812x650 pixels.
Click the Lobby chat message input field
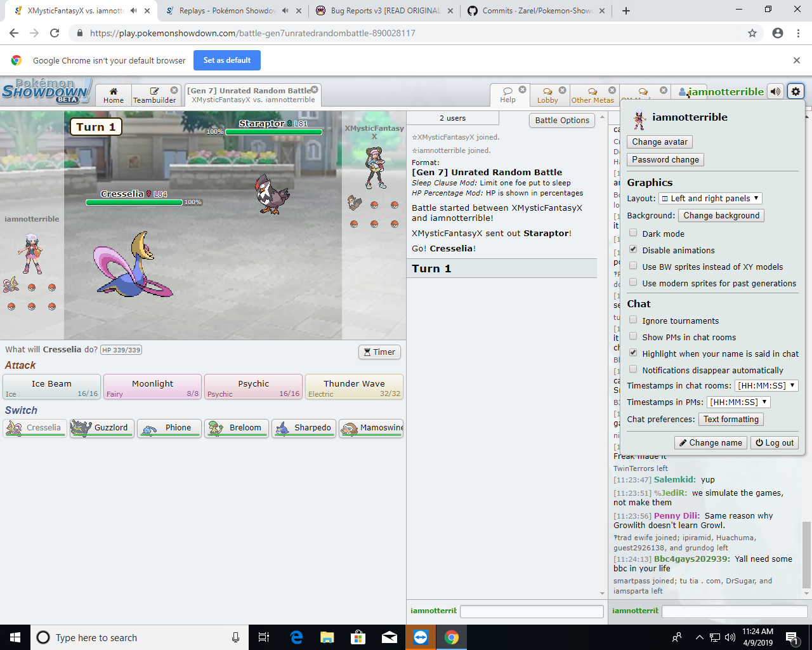[x=736, y=611]
